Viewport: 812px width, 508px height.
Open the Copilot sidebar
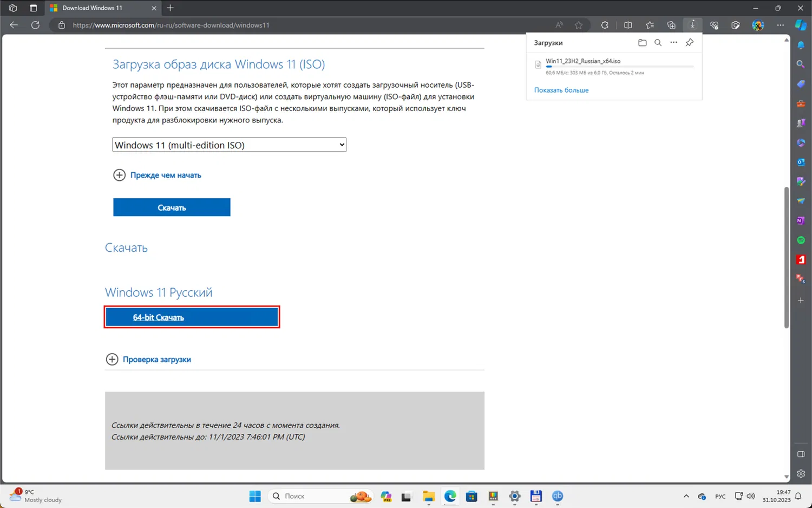click(x=801, y=25)
